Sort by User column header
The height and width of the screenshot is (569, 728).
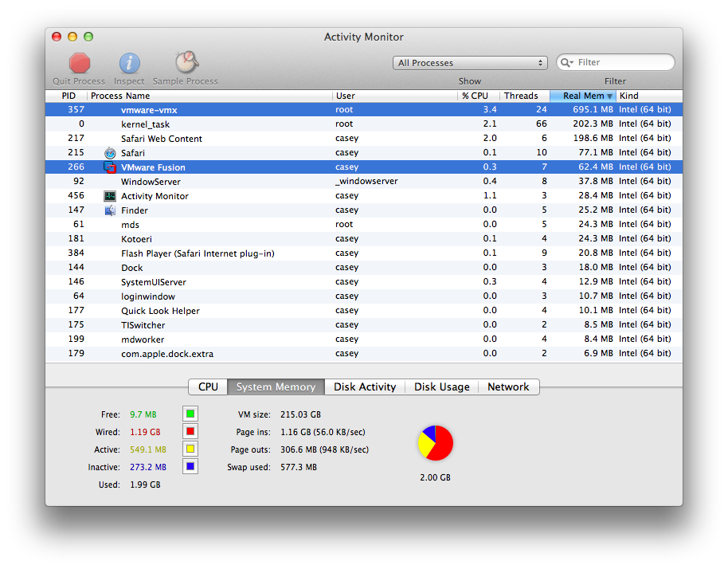(395, 96)
